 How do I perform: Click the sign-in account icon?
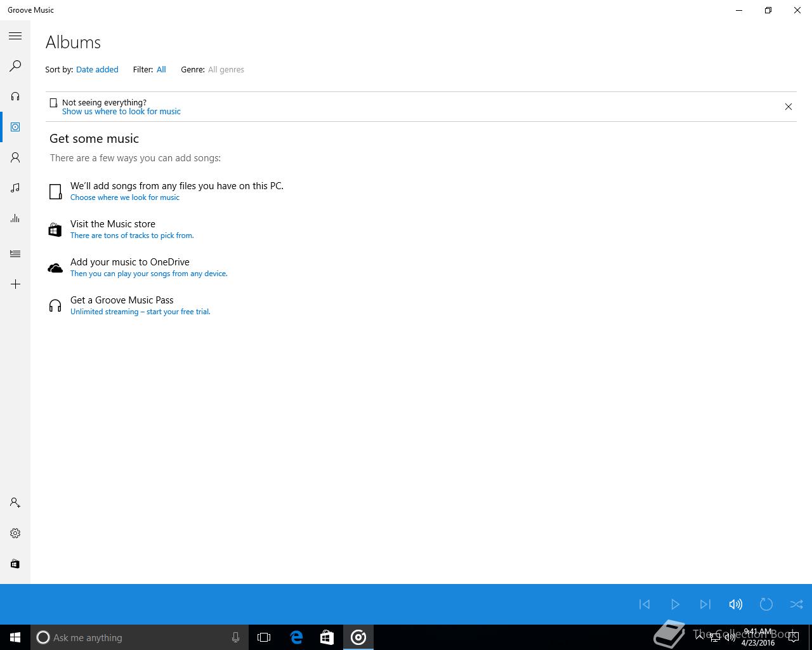click(x=15, y=503)
